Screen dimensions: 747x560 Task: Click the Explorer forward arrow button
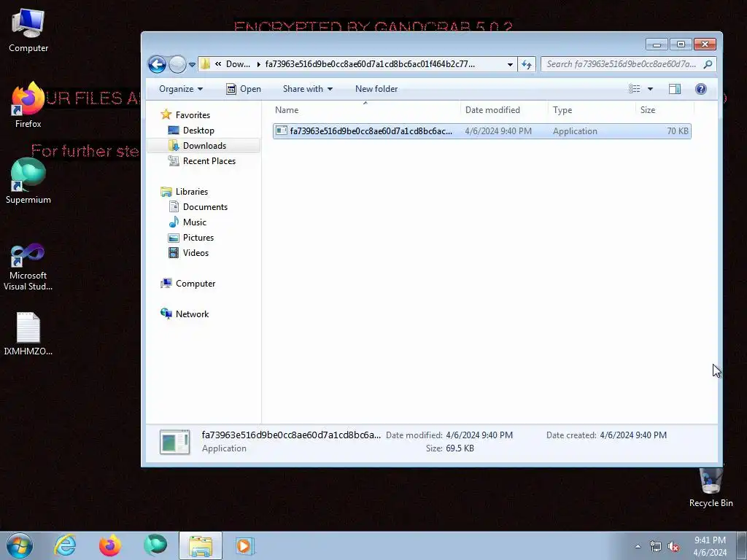[178, 64]
